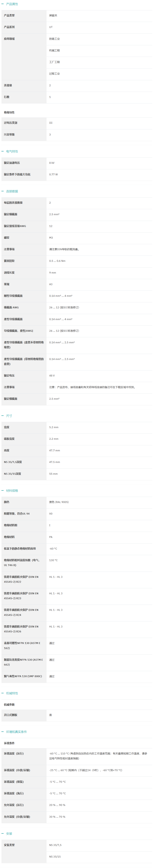153x868 pixels.
Task: Select the power loss value 0.77 W
Action: (x=54, y=174)
